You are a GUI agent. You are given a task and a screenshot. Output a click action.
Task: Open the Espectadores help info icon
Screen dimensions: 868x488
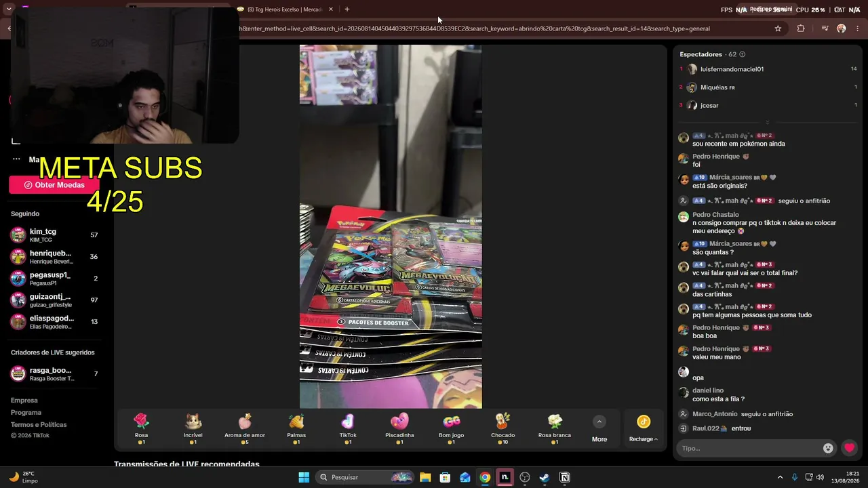click(743, 54)
